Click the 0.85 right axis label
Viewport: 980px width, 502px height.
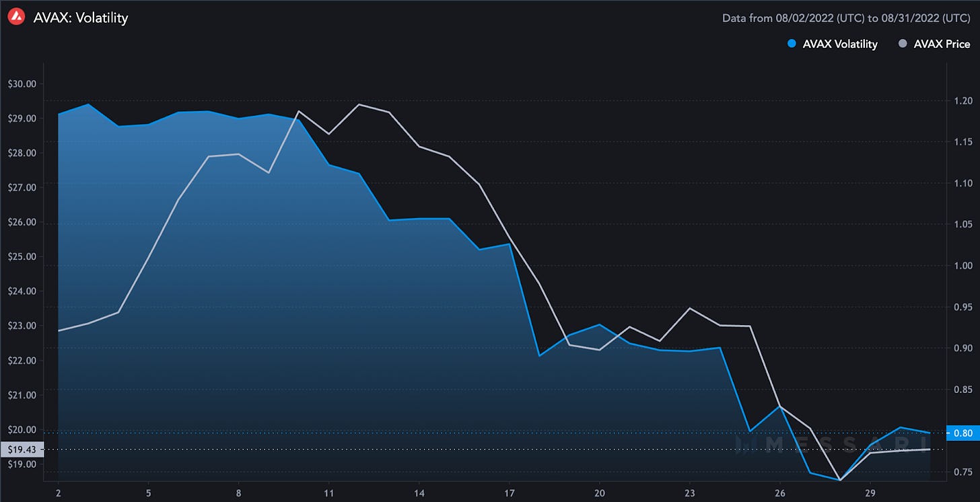coord(963,390)
